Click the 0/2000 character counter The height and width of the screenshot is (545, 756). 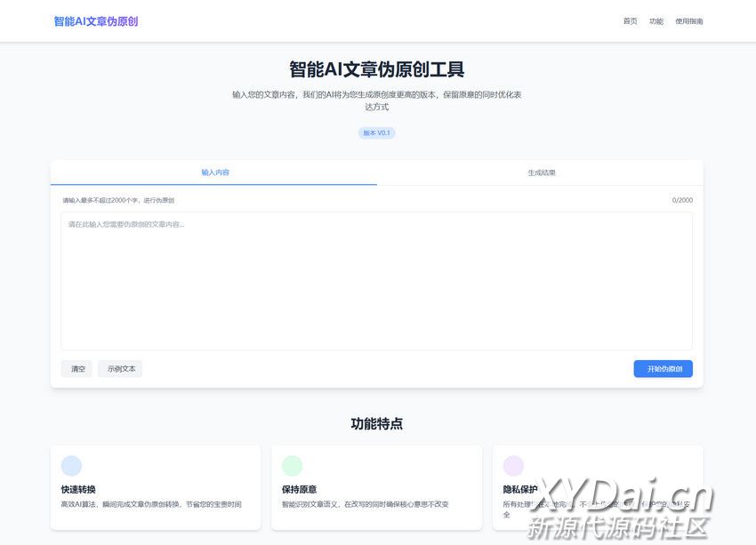point(682,200)
